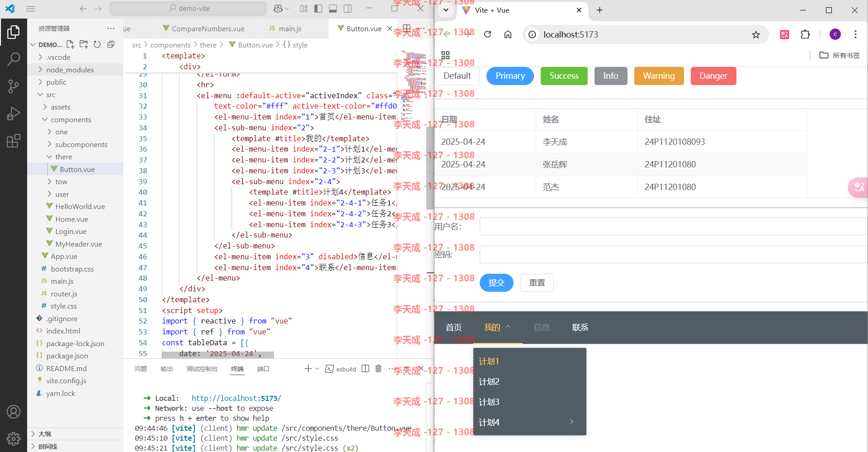
Task: Click the Warning button
Action: click(659, 76)
